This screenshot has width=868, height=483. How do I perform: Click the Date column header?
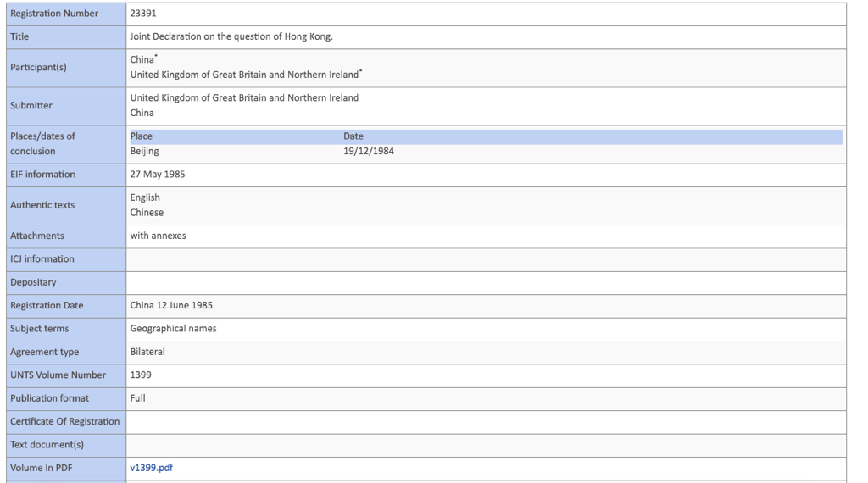(353, 136)
